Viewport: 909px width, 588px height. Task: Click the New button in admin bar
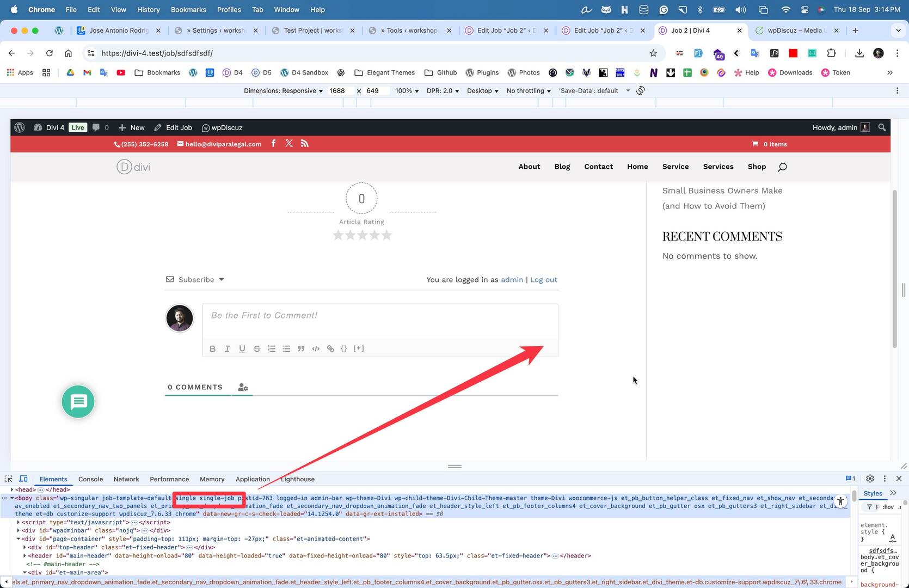click(132, 127)
